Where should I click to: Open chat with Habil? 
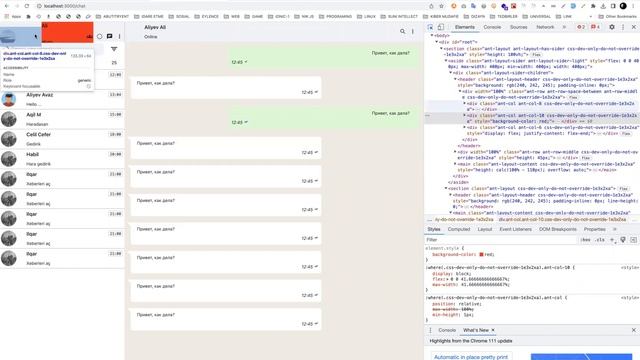point(62,159)
